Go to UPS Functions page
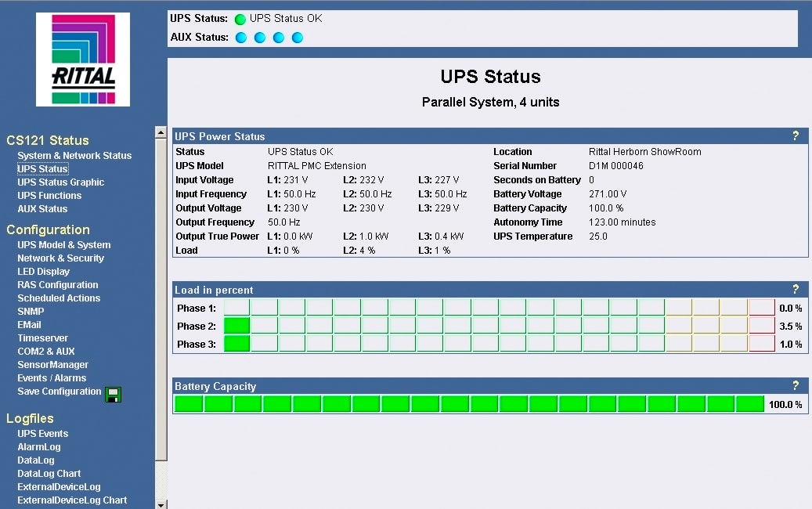Viewport: 812px width, 509px height. click(x=49, y=196)
